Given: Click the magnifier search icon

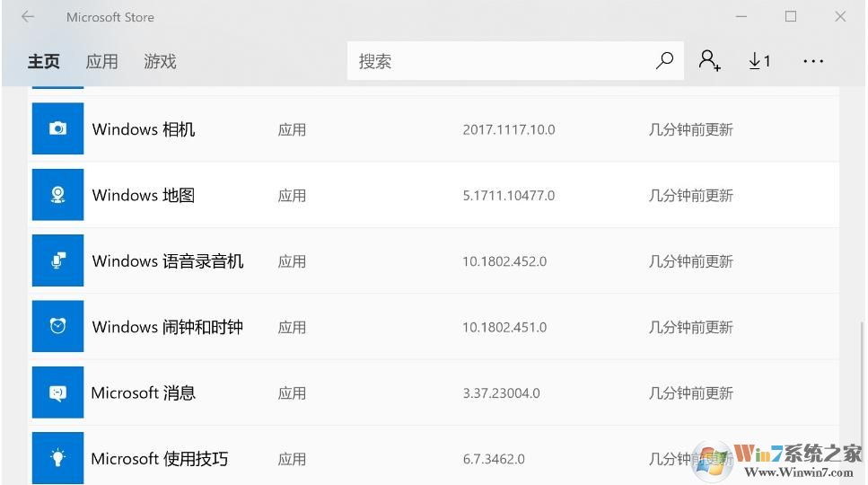Looking at the screenshot, I should tap(664, 61).
